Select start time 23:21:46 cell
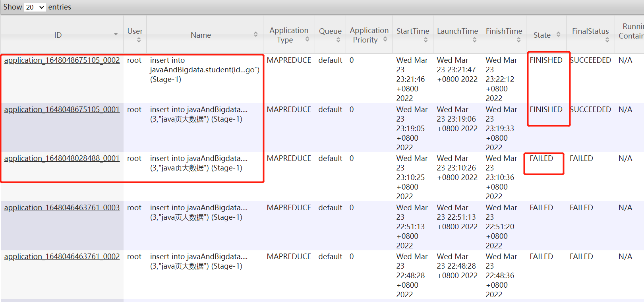The height and width of the screenshot is (302, 644). pos(412,79)
